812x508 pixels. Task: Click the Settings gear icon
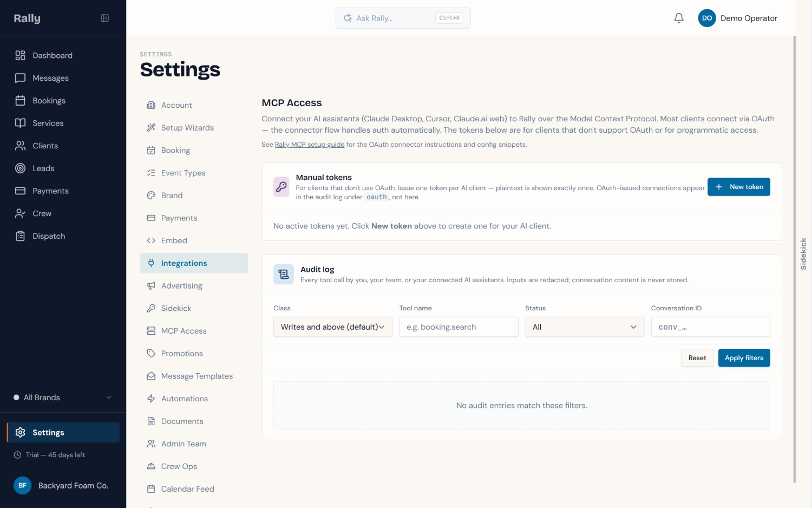point(20,432)
